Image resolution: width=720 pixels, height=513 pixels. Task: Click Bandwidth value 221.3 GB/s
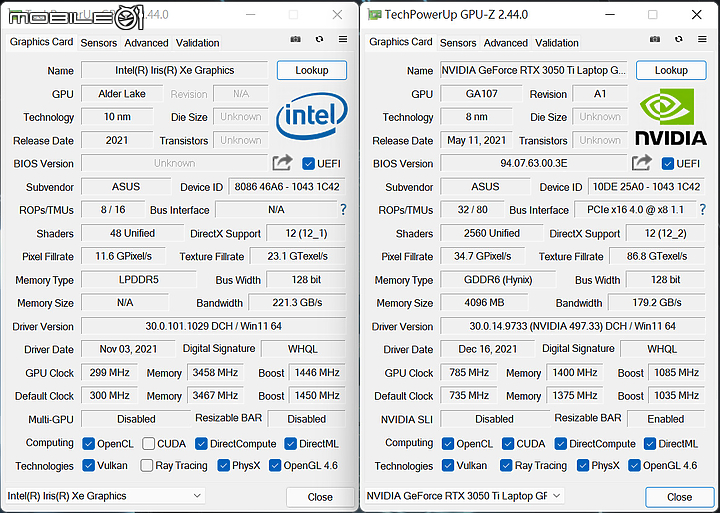pyautogui.click(x=298, y=303)
